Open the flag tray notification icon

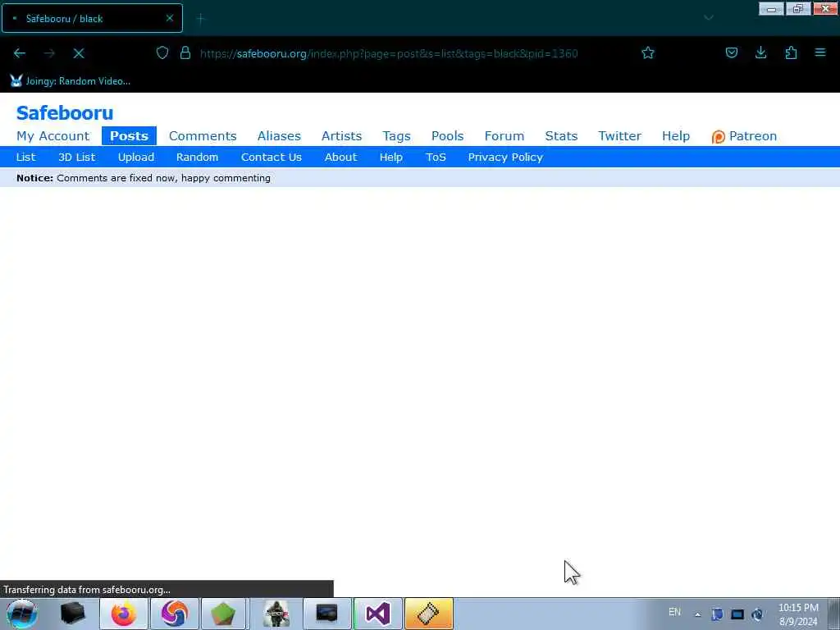(x=717, y=614)
